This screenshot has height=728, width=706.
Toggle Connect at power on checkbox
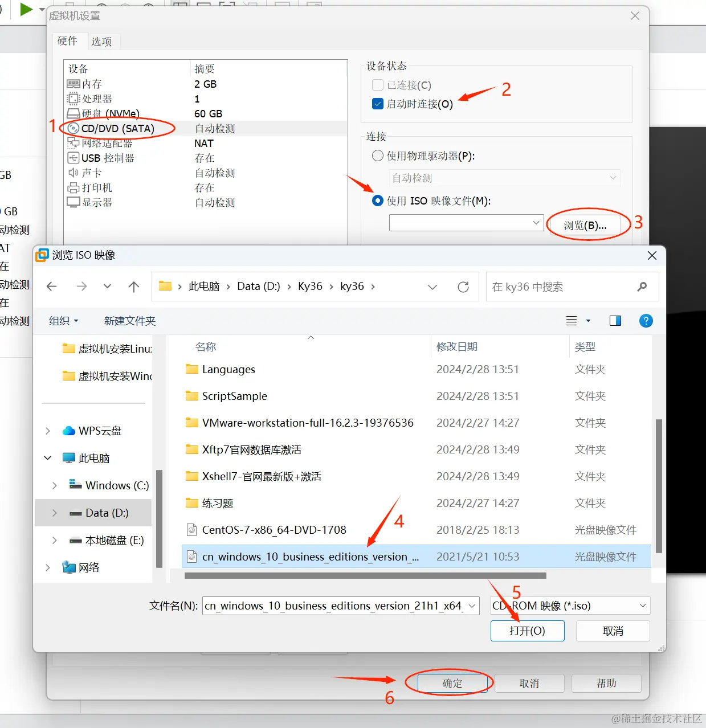pyautogui.click(x=377, y=104)
